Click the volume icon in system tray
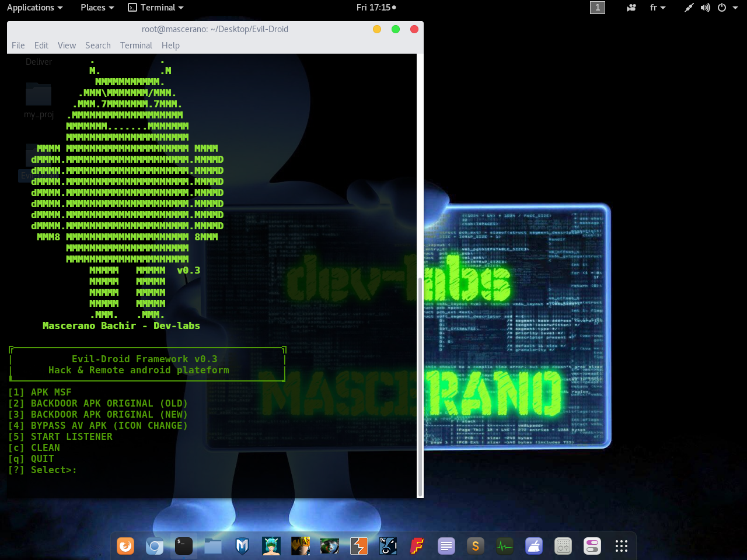Viewport: 747px width, 560px height. click(705, 8)
